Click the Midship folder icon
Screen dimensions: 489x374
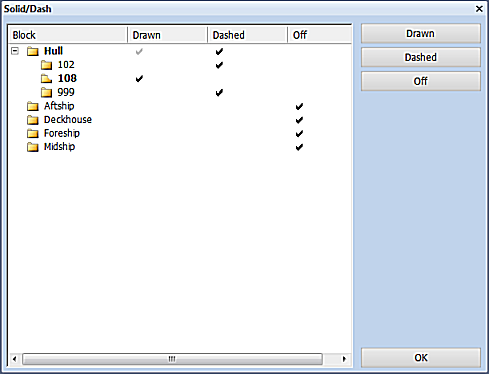tap(33, 147)
